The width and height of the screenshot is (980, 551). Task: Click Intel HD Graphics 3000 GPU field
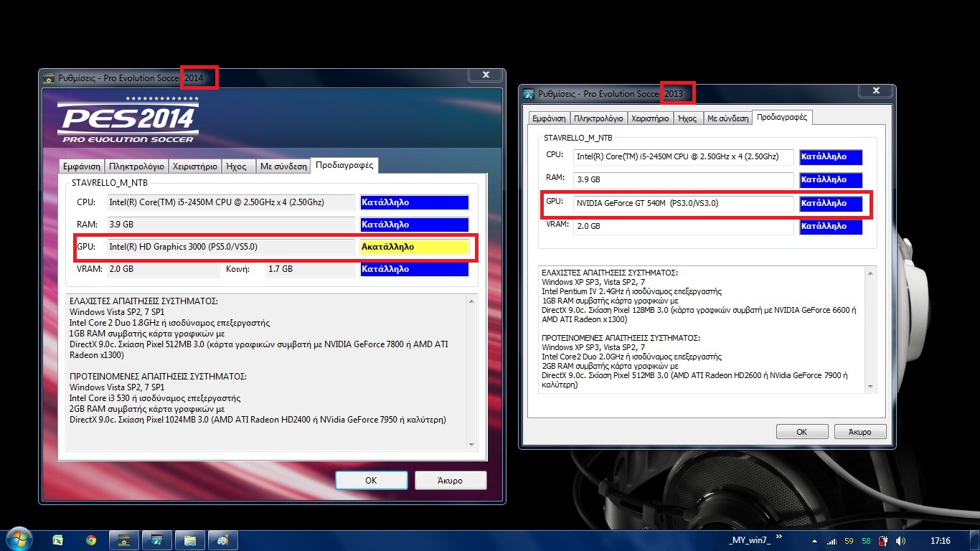pyautogui.click(x=231, y=247)
